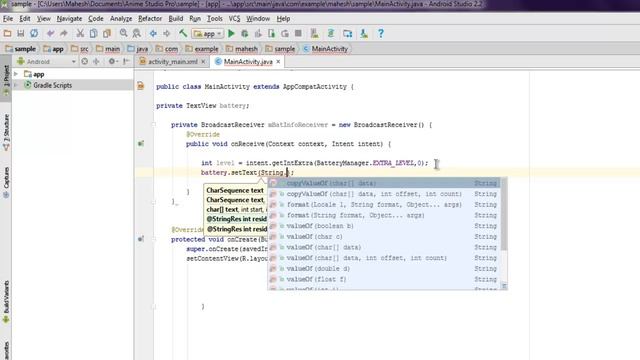Click the Synchronize toolbar icon
This screenshot has height=360, width=640.
34,33
